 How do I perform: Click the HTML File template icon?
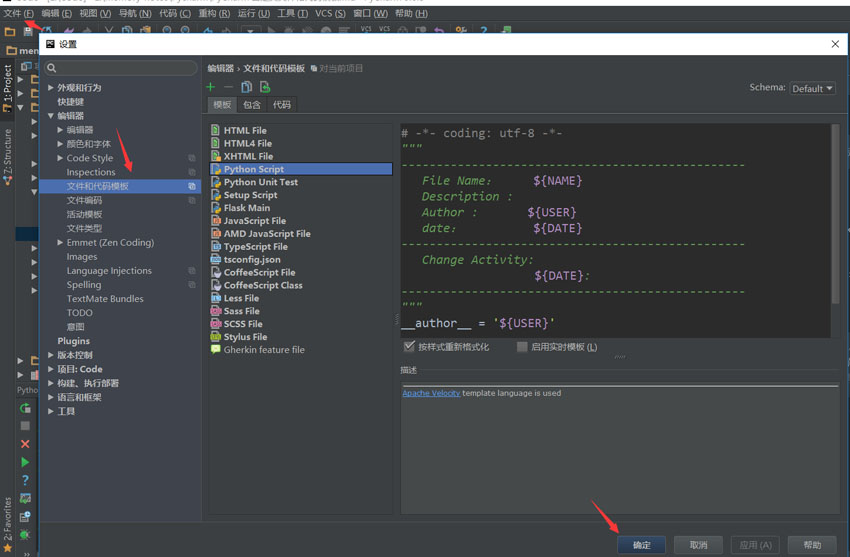[x=216, y=130]
